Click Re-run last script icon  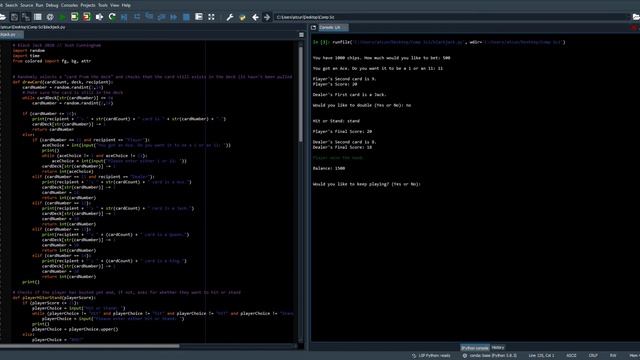coord(112,17)
